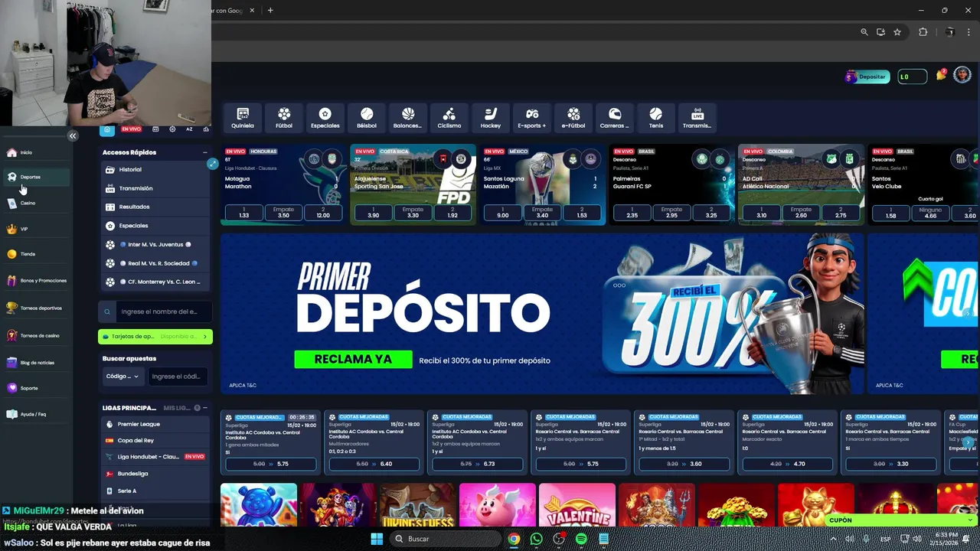Open the Inter M. Vs. Juventus quick link

[155, 244]
